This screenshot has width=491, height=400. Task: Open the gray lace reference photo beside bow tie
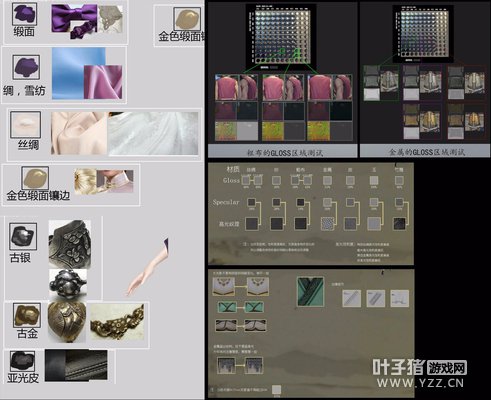(111, 19)
